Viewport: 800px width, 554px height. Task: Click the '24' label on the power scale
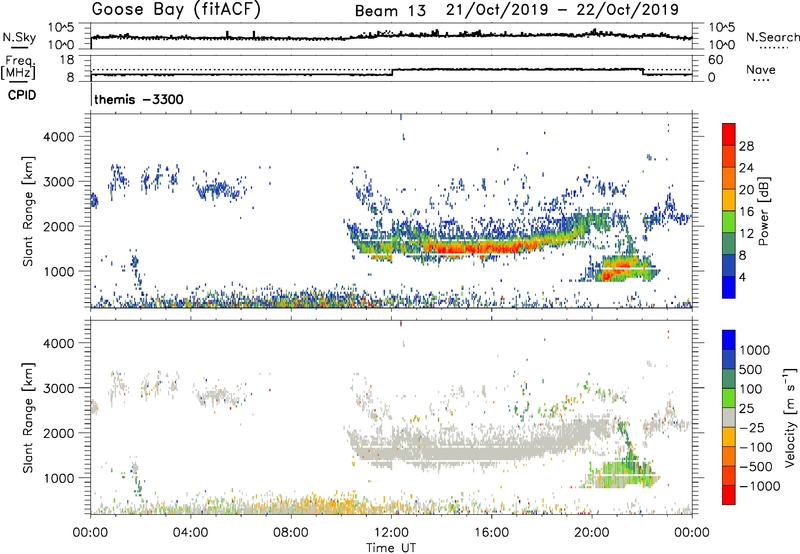point(746,168)
